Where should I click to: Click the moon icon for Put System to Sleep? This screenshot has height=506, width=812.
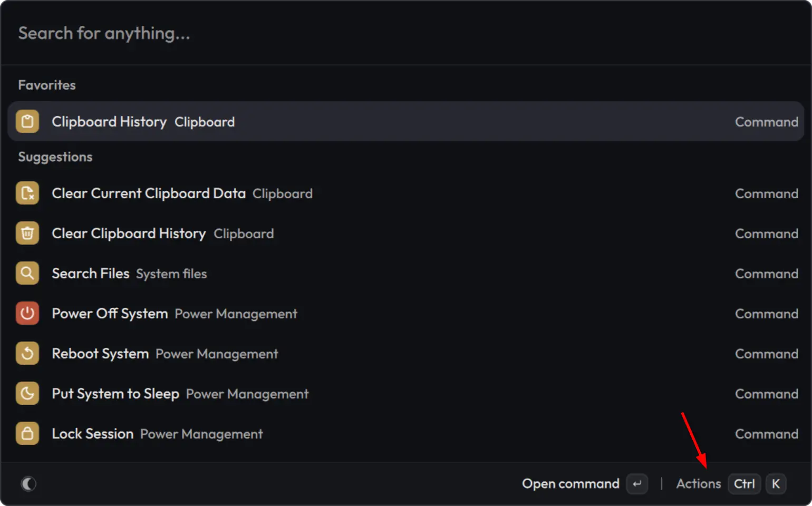(27, 394)
